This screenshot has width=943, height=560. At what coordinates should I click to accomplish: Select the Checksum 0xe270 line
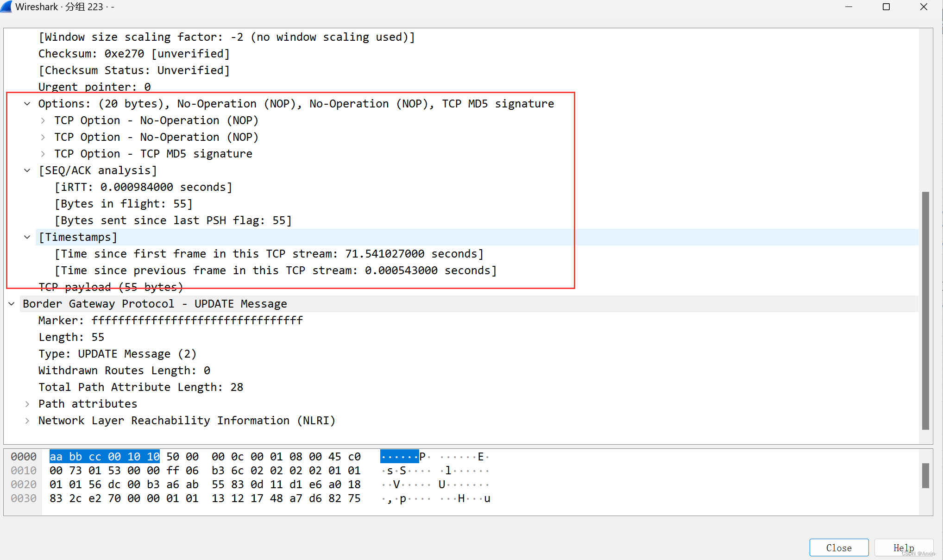pyautogui.click(x=134, y=54)
